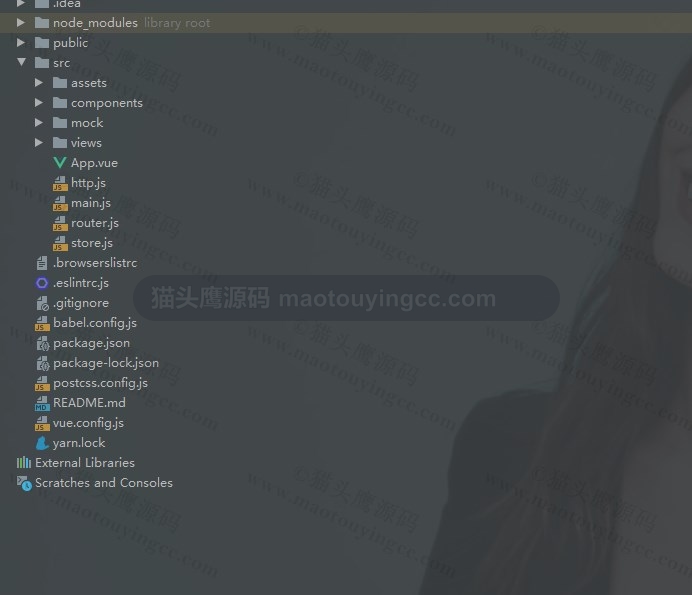This screenshot has width=692, height=595.
Task: Select the yarn.lock file
Action: [79, 443]
